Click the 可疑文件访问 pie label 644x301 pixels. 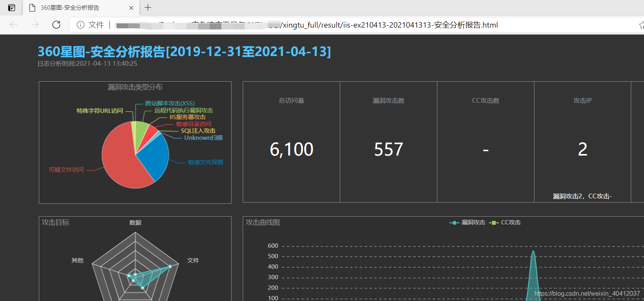[66, 170]
